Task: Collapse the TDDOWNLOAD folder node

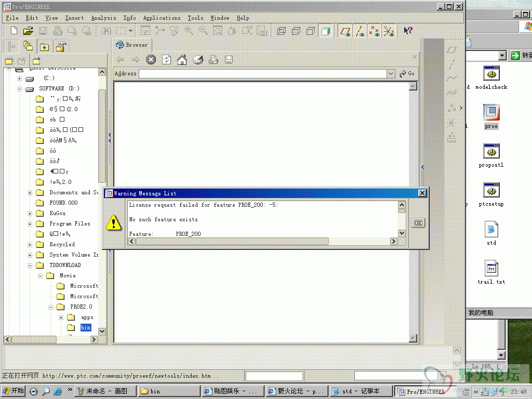Action: tap(30, 265)
